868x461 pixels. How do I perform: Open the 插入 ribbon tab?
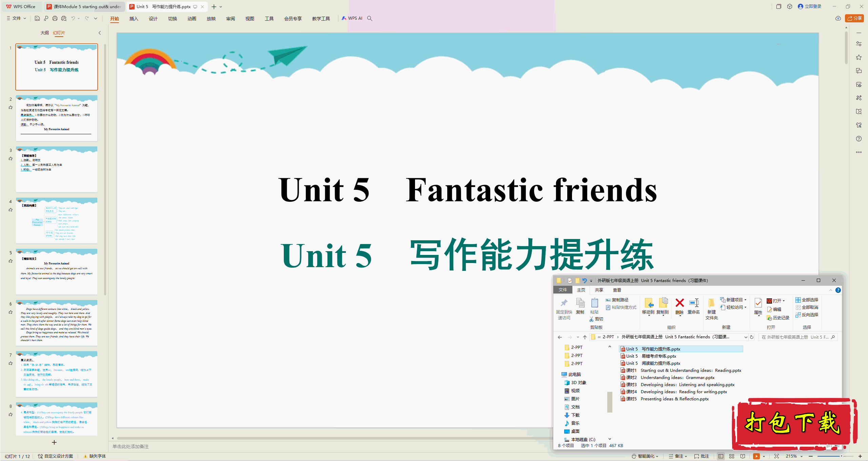pos(134,19)
